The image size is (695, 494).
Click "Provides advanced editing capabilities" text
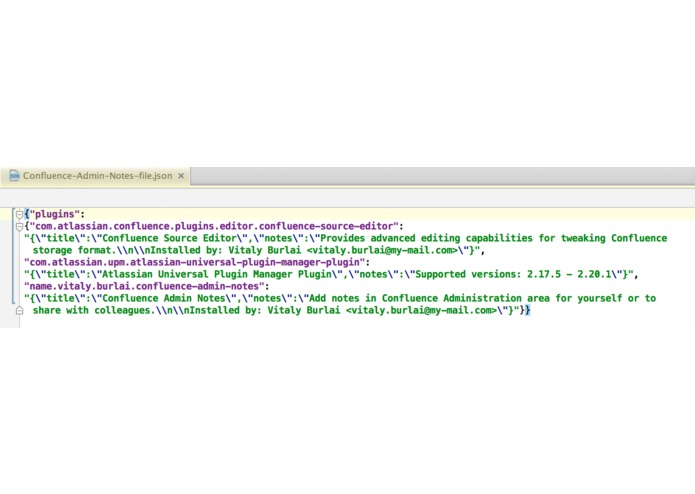coord(426,238)
